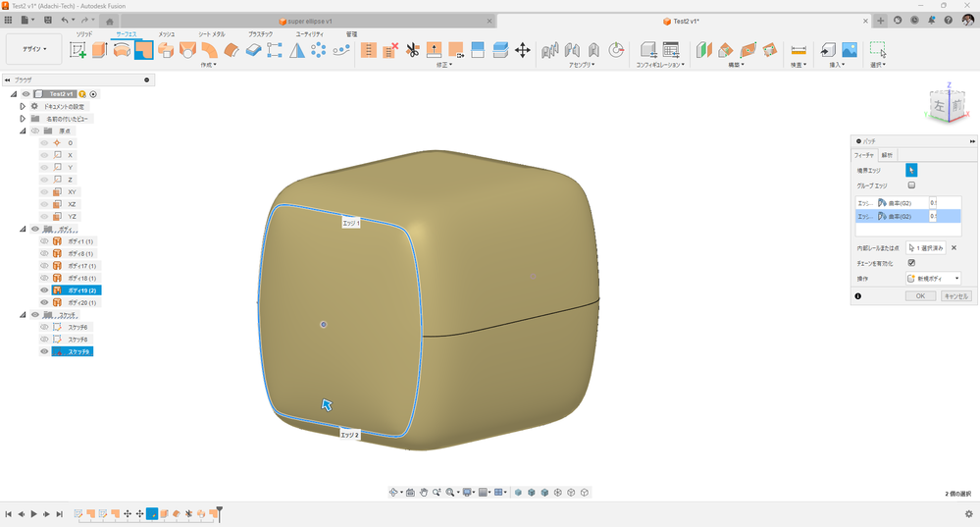Toggle visibility of スケッチ6
The height and width of the screenshot is (527, 980).
[x=44, y=327]
